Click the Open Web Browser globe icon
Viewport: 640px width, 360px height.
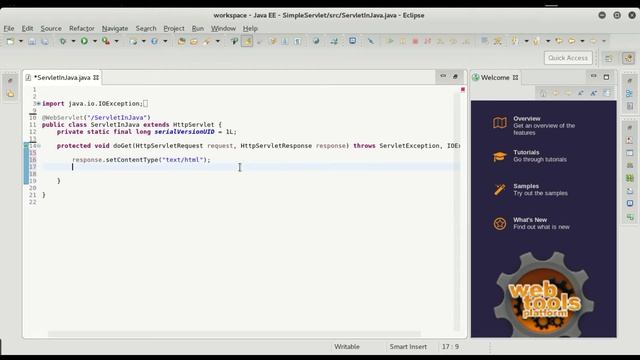point(316,41)
